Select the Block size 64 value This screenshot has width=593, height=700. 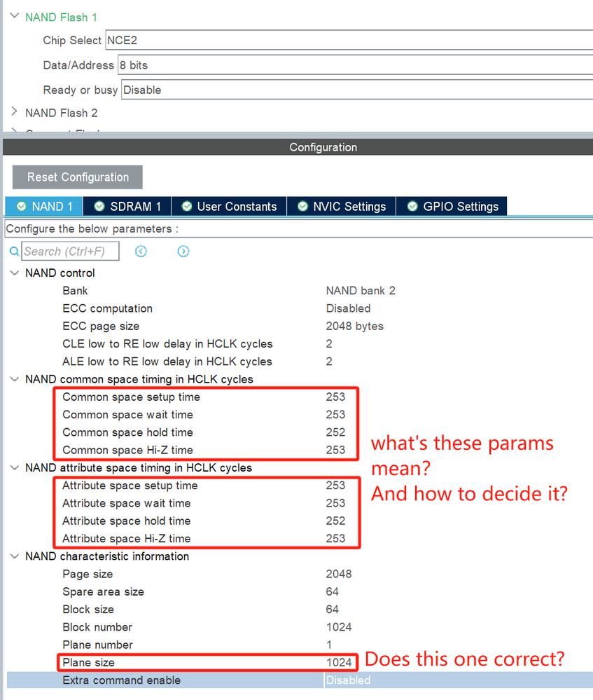[x=333, y=610]
